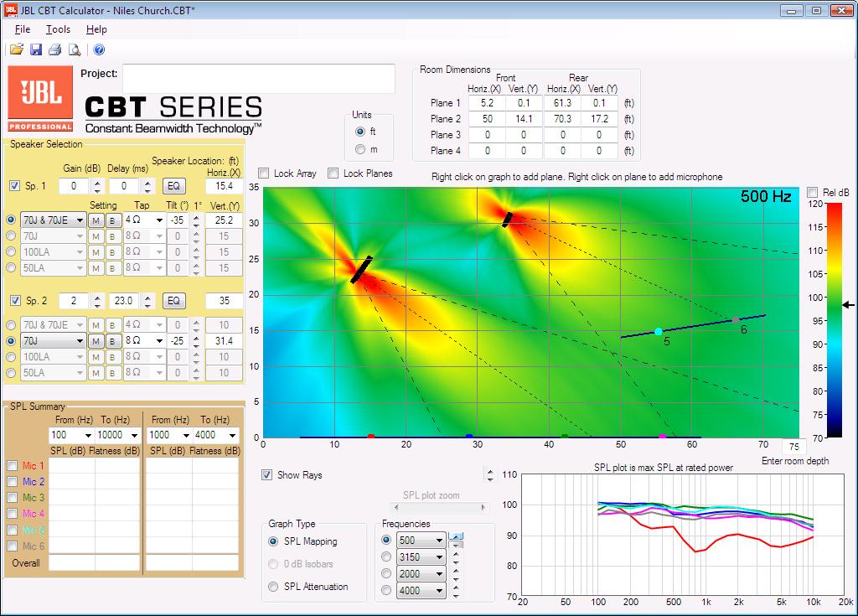
Task: Toggle the Sp. 2 checkbox
Action: (15, 301)
